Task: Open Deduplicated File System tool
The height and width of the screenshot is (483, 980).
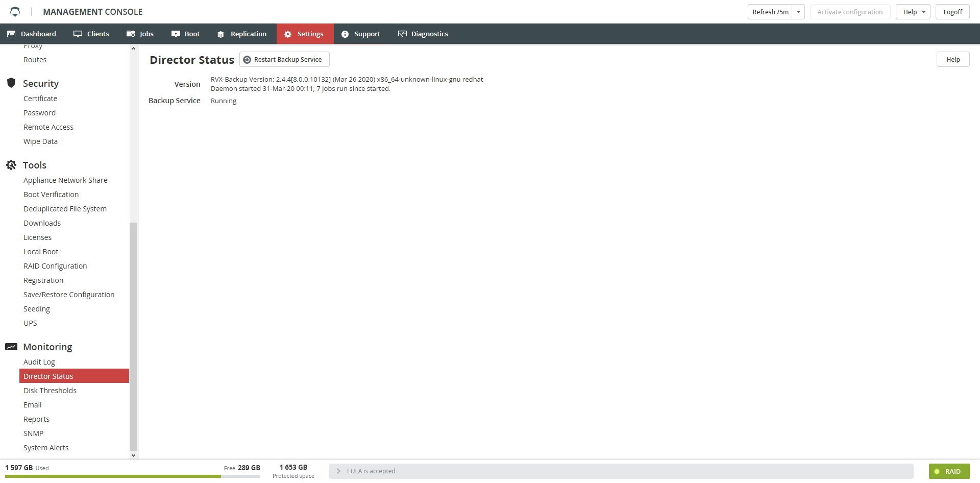Action: (65, 209)
